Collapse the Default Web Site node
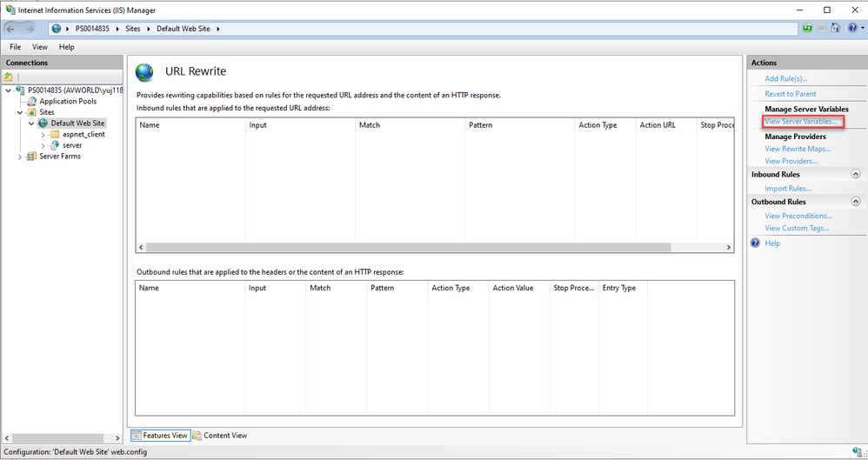Image resolution: width=868 pixels, height=460 pixels. pos(31,123)
